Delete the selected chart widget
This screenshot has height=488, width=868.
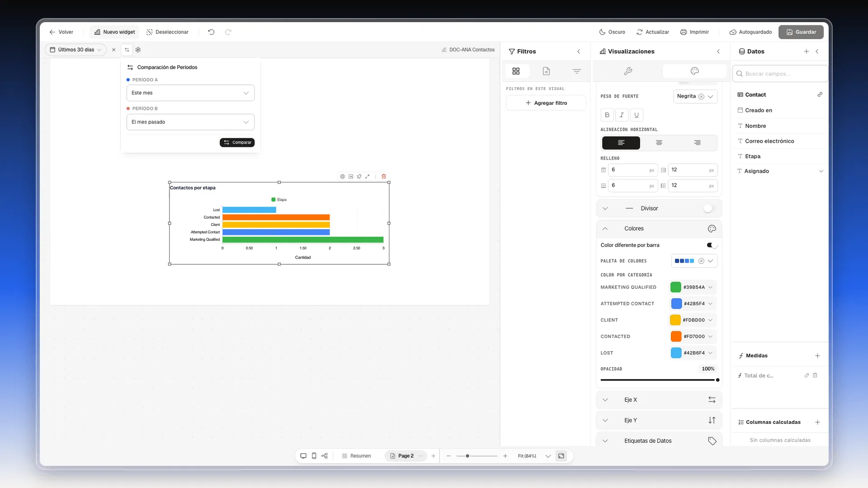coord(384,177)
